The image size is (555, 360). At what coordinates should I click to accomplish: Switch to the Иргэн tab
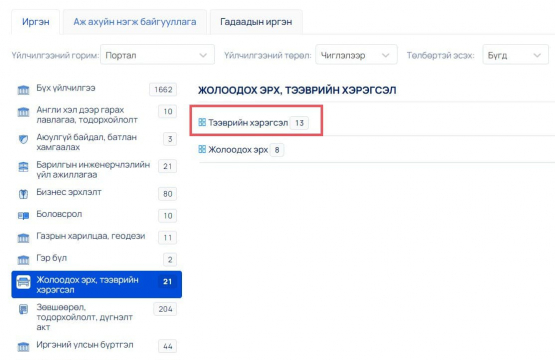coord(36,22)
